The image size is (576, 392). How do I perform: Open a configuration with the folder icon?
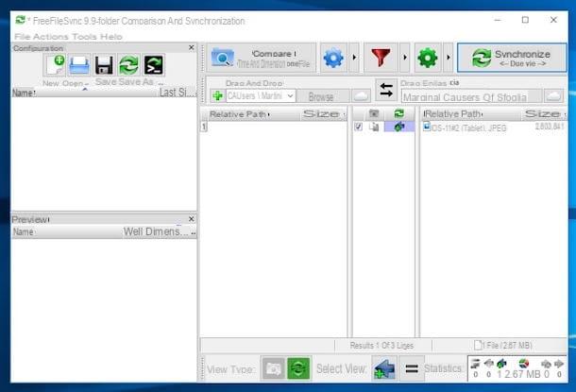79,65
